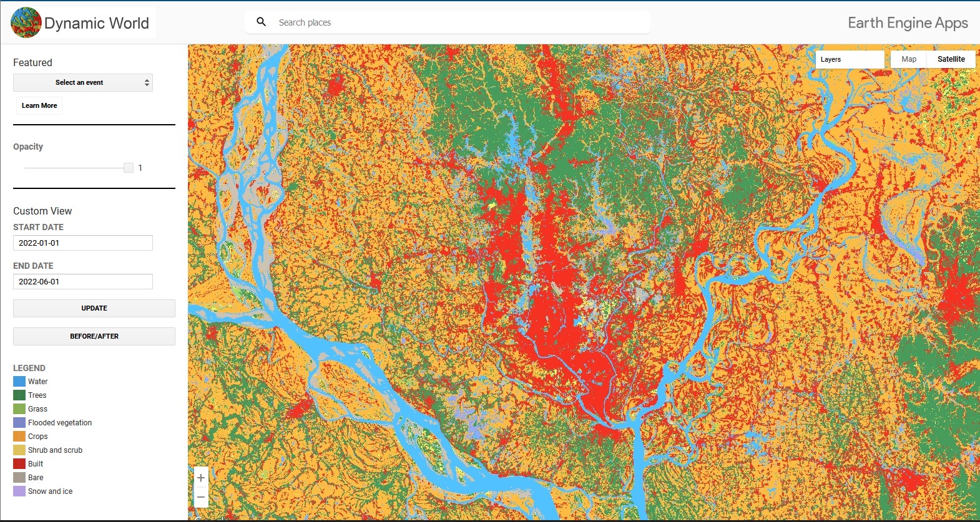
Task: Click the BEFORE/AFTER button
Action: click(94, 336)
